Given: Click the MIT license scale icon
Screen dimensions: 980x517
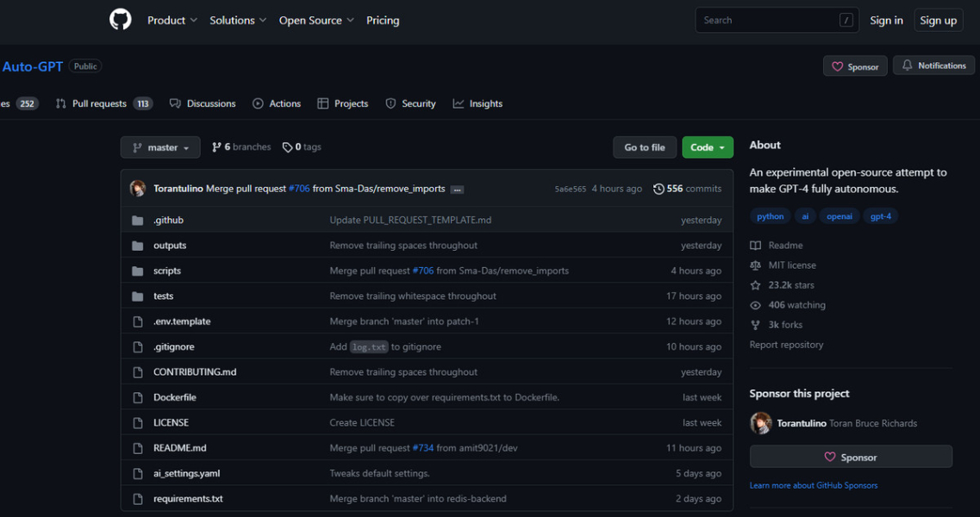Looking at the screenshot, I should tap(756, 265).
